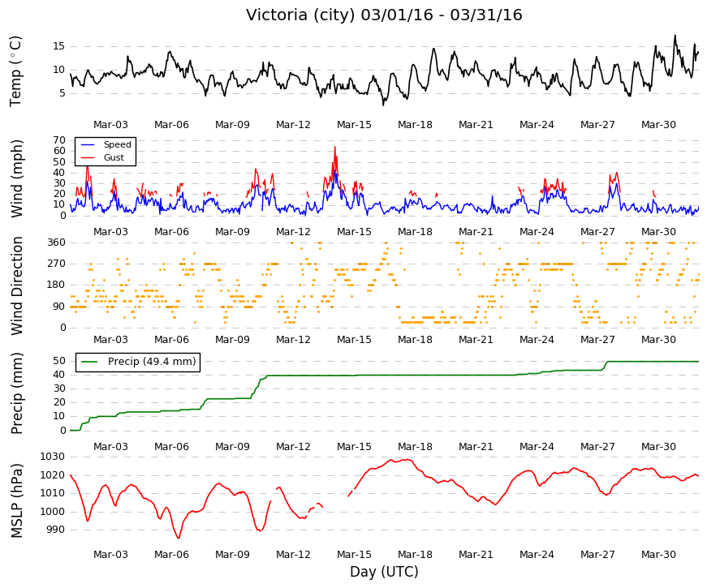The image size is (707, 588).
Task: Click "Mar-30" under the Temp panel
Action: pos(658,125)
